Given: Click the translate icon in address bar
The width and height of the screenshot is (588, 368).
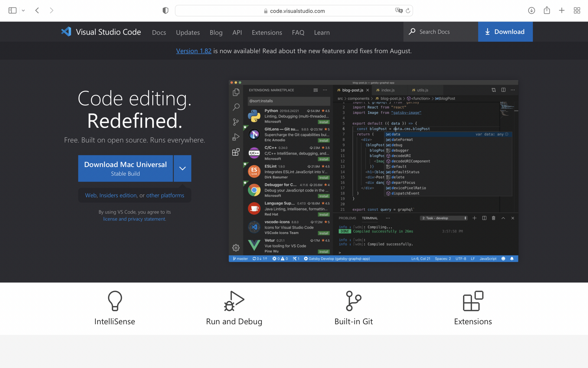Looking at the screenshot, I should (399, 11).
